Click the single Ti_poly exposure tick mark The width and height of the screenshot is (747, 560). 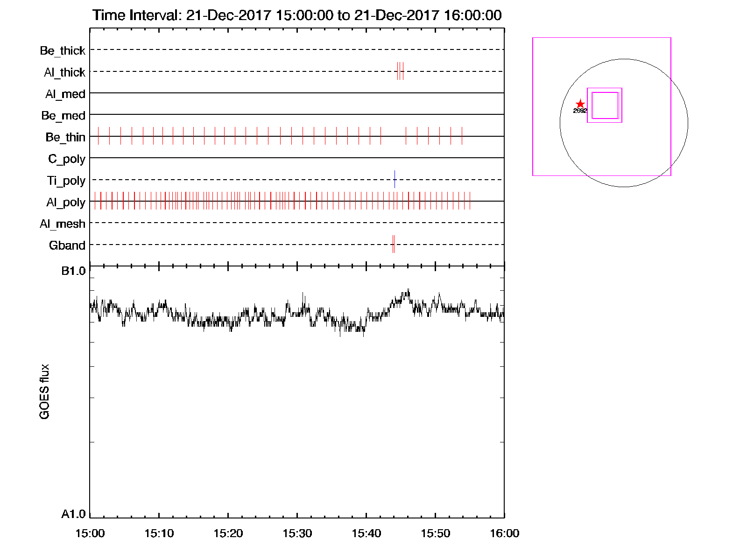pyautogui.click(x=395, y=179)
